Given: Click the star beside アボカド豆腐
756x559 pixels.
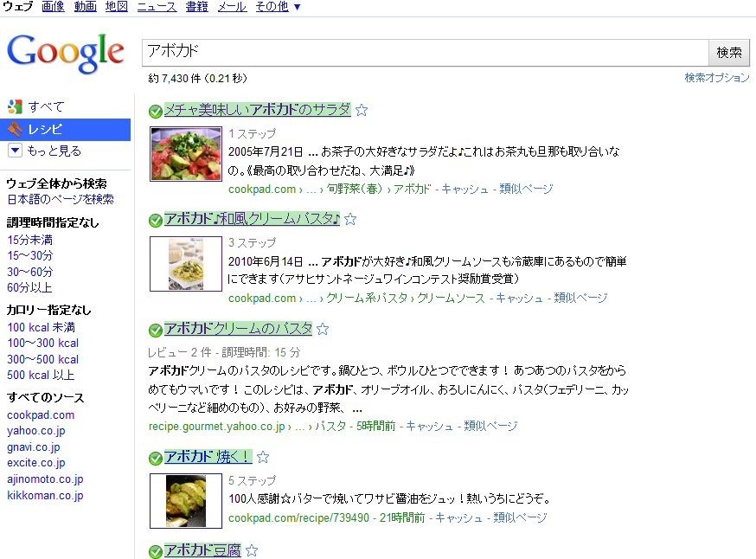Looking at the screenshot, I should coord(252,550).
